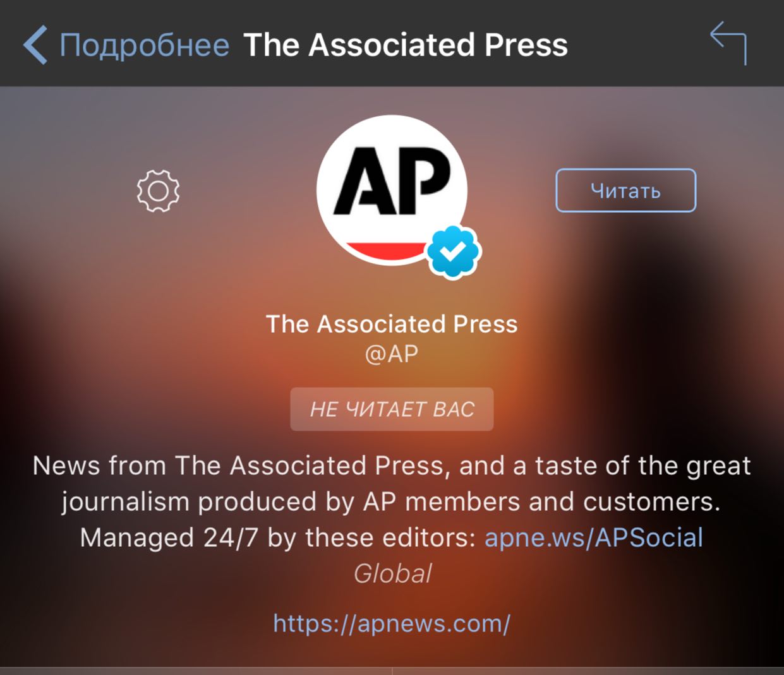Select the @AP handle text
This screenshot has height=675, width=784.
click(392, 354)
